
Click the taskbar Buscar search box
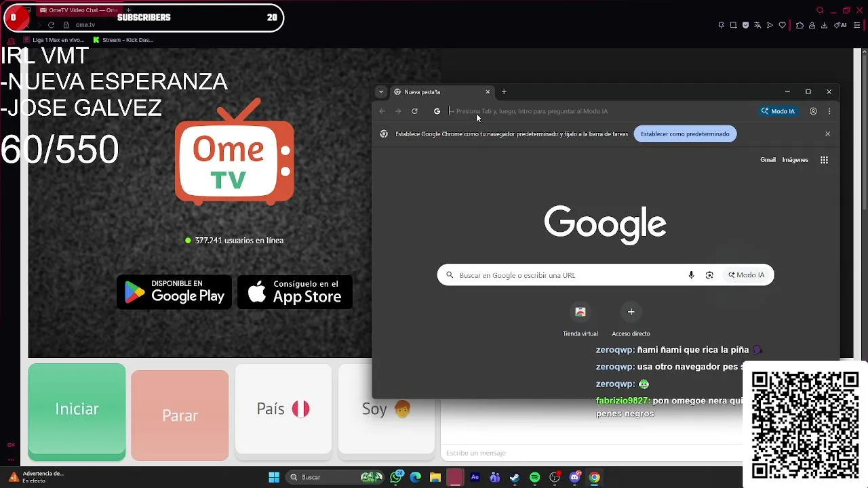pyautogui.click(x=334, y=477)
